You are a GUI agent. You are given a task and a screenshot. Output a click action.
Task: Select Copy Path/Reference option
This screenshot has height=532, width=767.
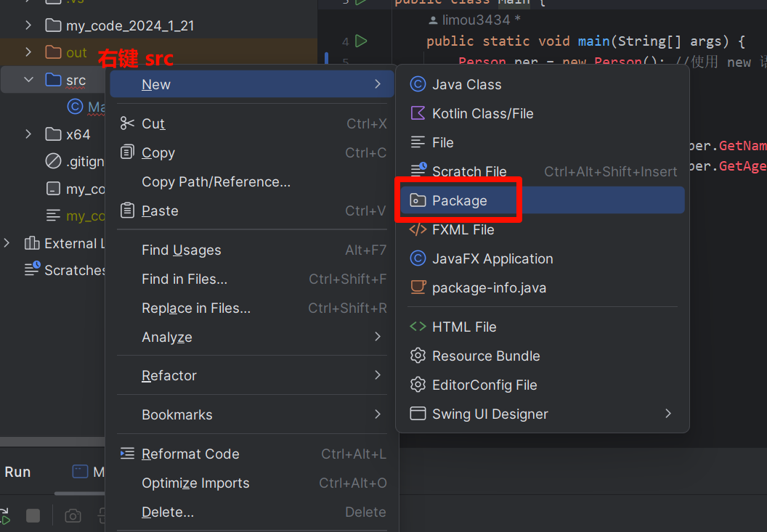pyautogui.click(x=216, y=182)
